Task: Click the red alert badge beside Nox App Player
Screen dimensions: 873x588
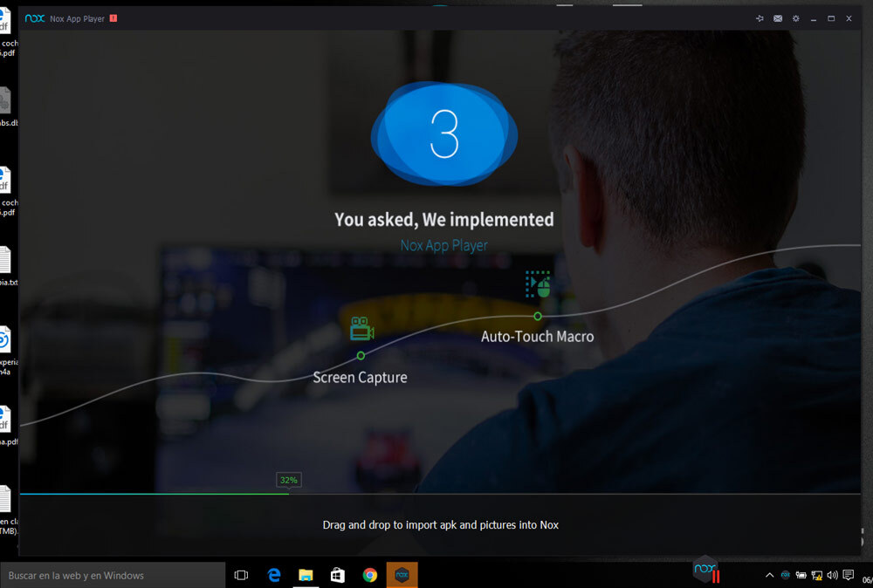Action: [113, 18]
